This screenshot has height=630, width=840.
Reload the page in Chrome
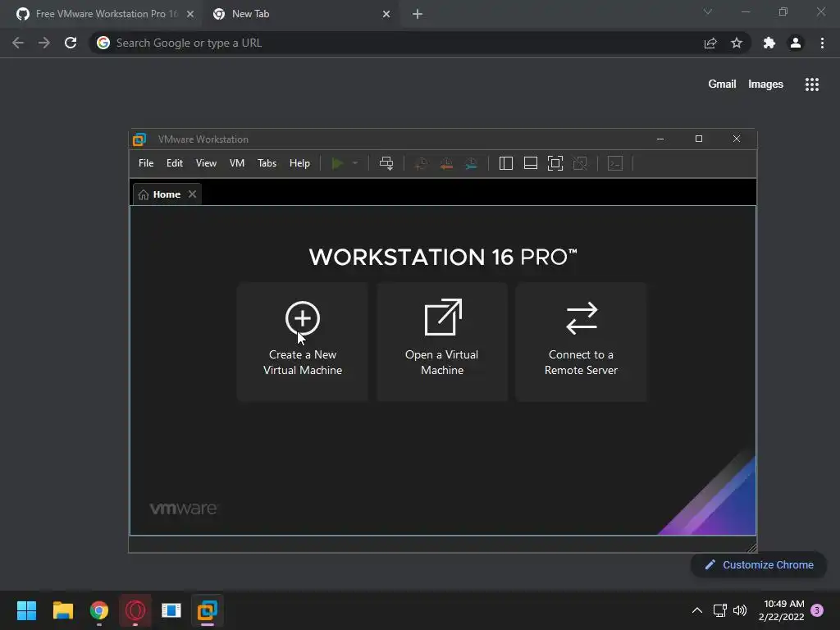(71, 43)
